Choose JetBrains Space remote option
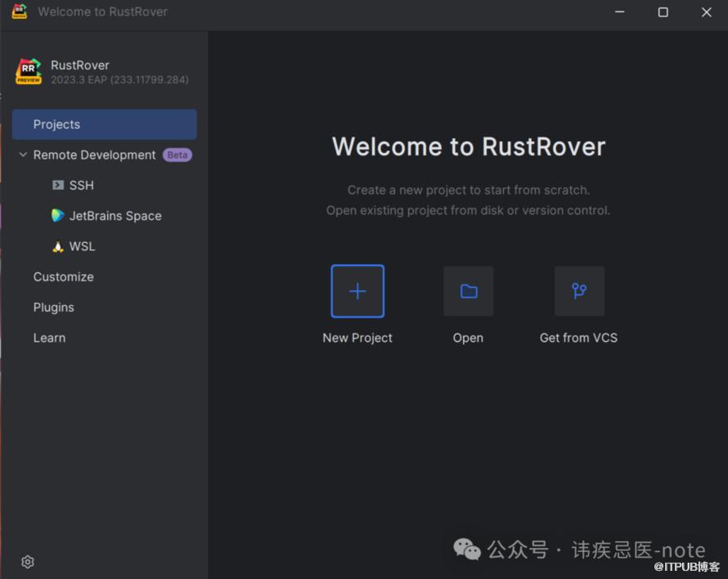This screenshot has height=579, width=728. click(115, 216)
